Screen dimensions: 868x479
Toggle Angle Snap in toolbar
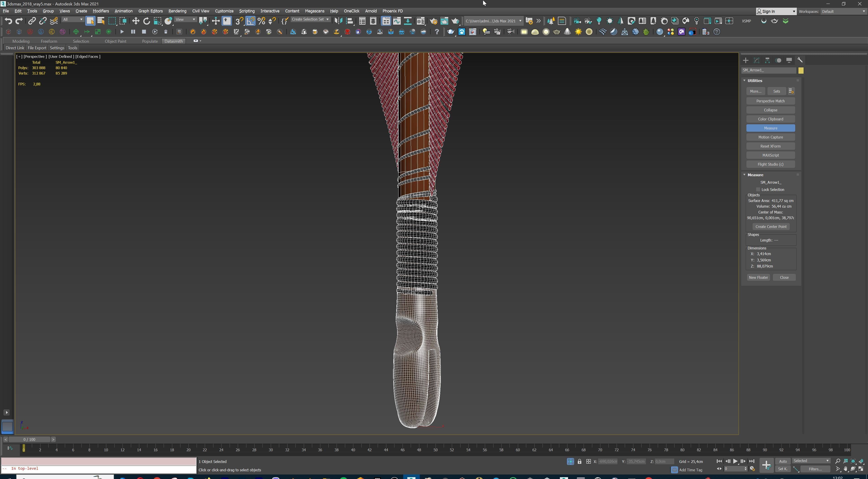(250, 21)
